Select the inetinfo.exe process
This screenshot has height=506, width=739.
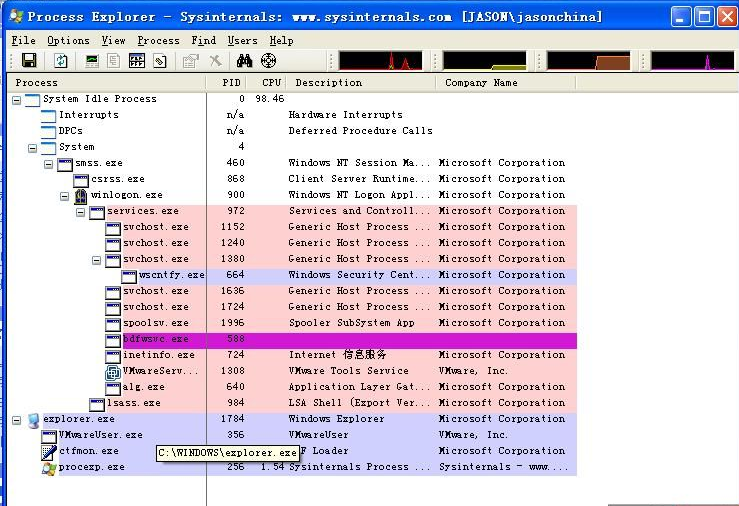click(158, 355)
